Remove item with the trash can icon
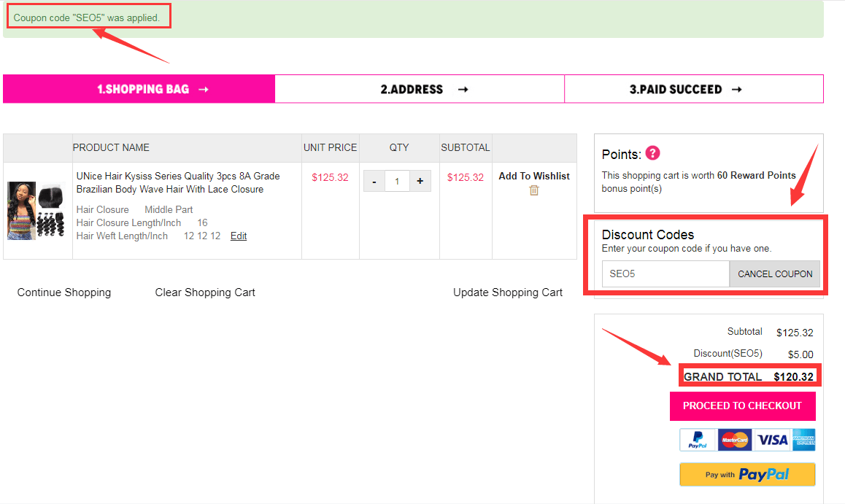845x504 pixels. 534,190
